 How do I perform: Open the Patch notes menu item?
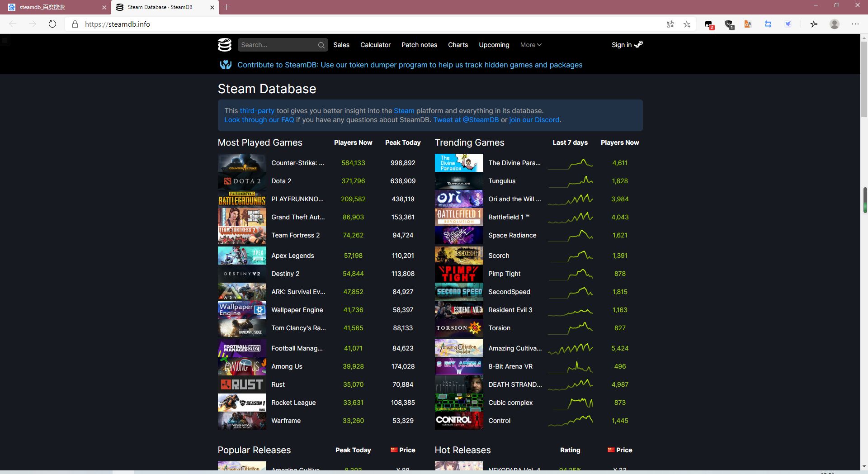tap(419, 45)
